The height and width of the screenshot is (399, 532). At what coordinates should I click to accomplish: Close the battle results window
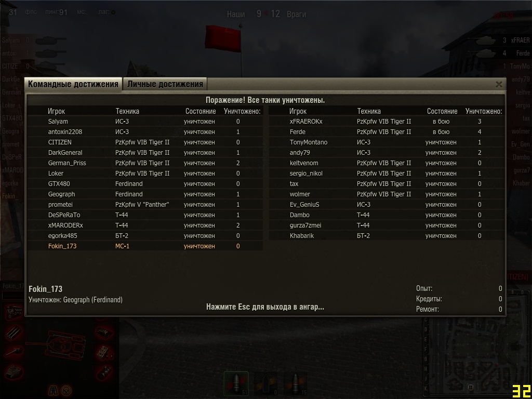pyautogui.click(x=499, y=85)
